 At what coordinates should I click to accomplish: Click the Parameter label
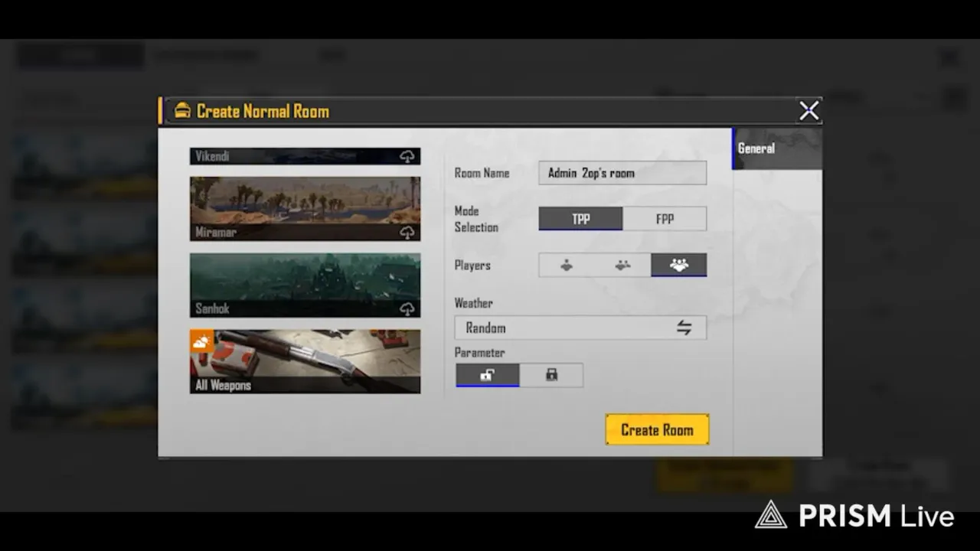coord(479,353)
